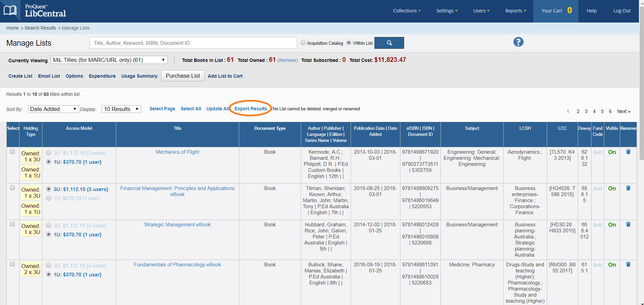644x305 pixels.
Task: Click the ProQuest LibCentral book logo
Action: click(10, 10)
